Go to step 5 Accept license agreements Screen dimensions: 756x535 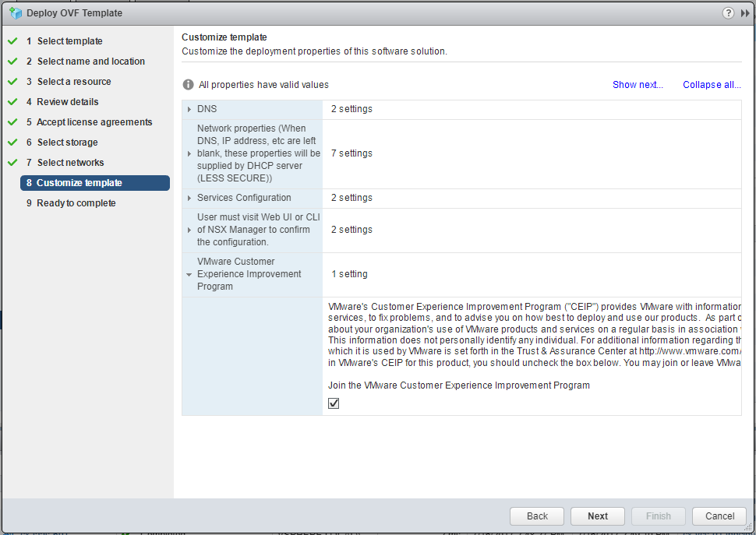pos(94,122)
